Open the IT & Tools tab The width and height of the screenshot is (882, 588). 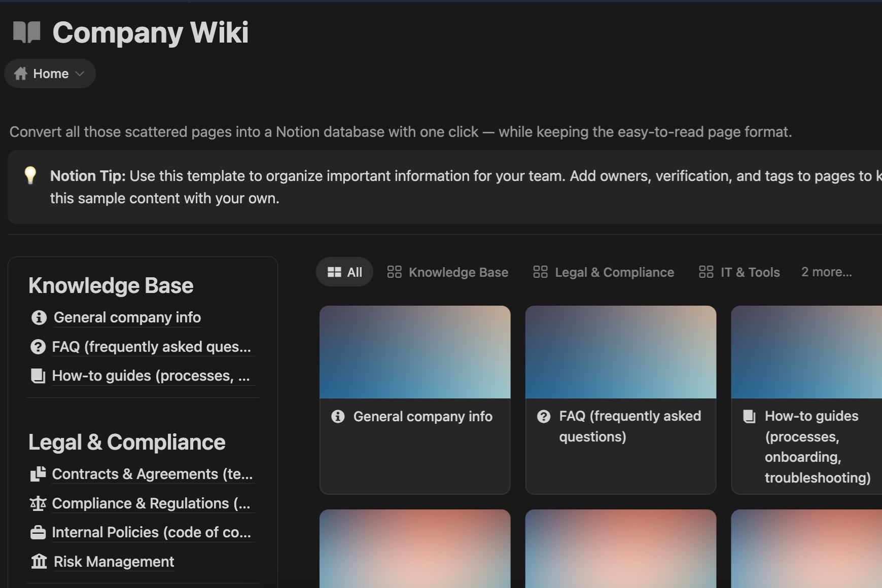[x=739, y=272]
